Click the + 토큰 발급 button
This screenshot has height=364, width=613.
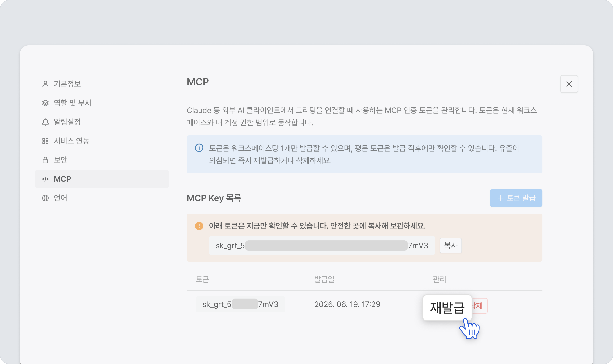coord(516,198)
